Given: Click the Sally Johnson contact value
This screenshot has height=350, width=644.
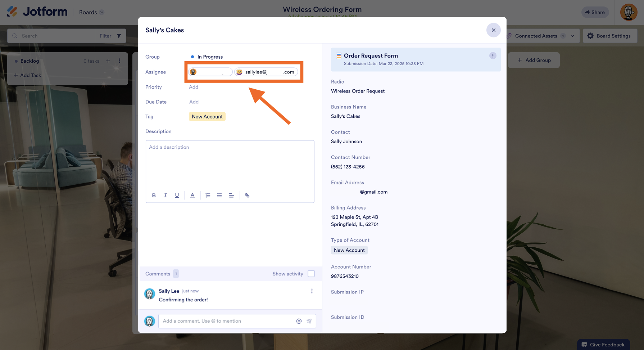Looking at the screenshot, I should pos(346,142).
